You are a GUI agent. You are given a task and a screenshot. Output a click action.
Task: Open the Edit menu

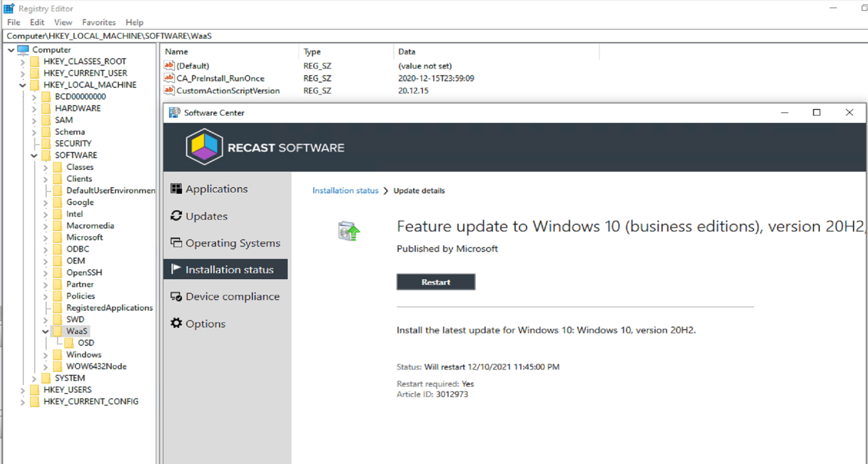[x=37, y=22]
